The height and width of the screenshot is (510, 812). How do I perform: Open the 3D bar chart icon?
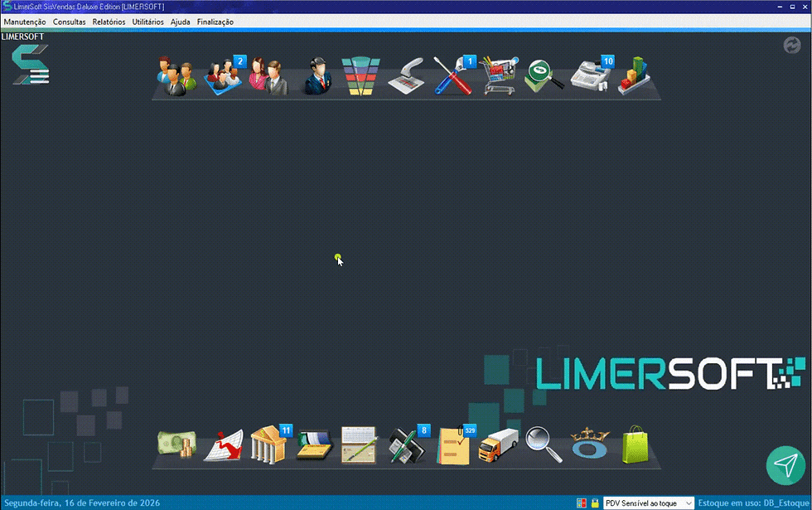pos(634,76)
